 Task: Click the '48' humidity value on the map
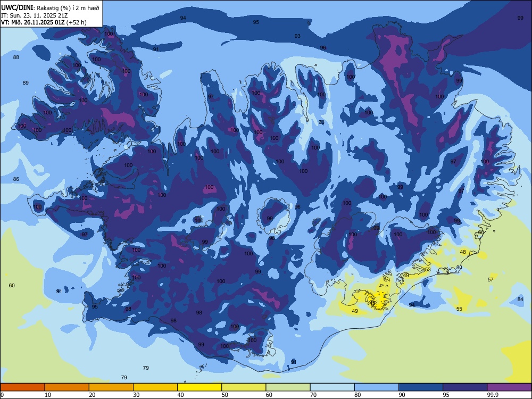coord(463,252)
